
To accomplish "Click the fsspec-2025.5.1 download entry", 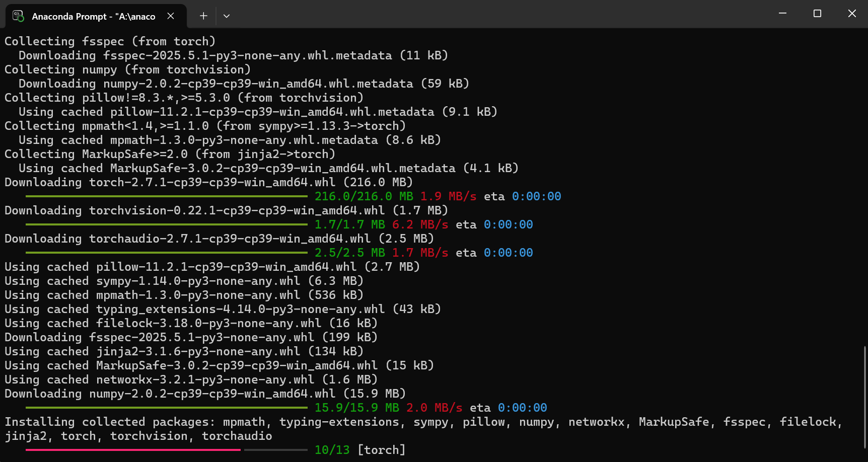I will [190, 337].
